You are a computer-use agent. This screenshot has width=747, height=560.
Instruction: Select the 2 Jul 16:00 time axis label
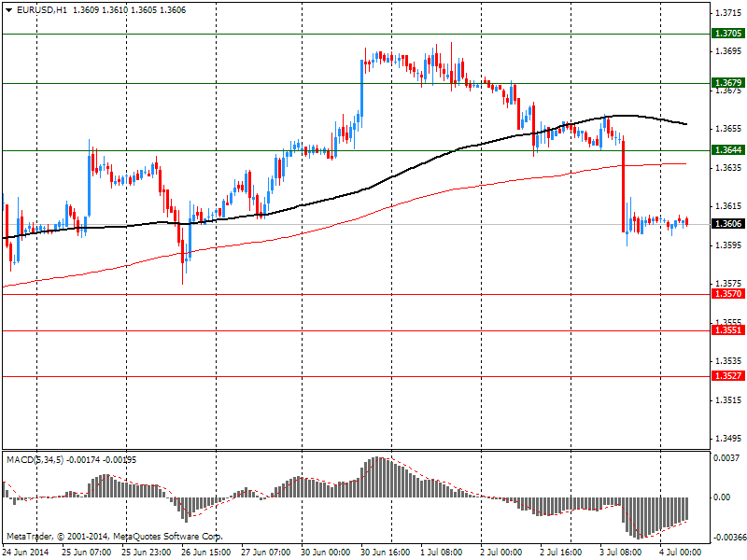pos(561,553)
